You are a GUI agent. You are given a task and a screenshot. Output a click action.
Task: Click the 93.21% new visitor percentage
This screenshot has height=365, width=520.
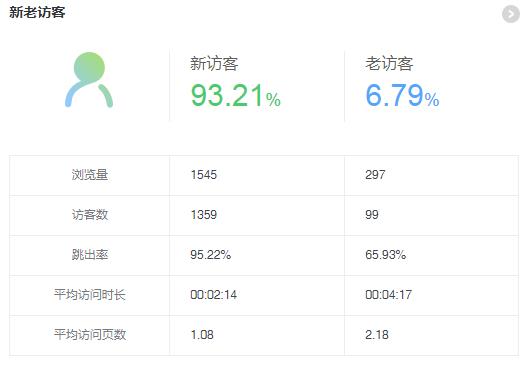pyautogui.click(x=236, y=96)
